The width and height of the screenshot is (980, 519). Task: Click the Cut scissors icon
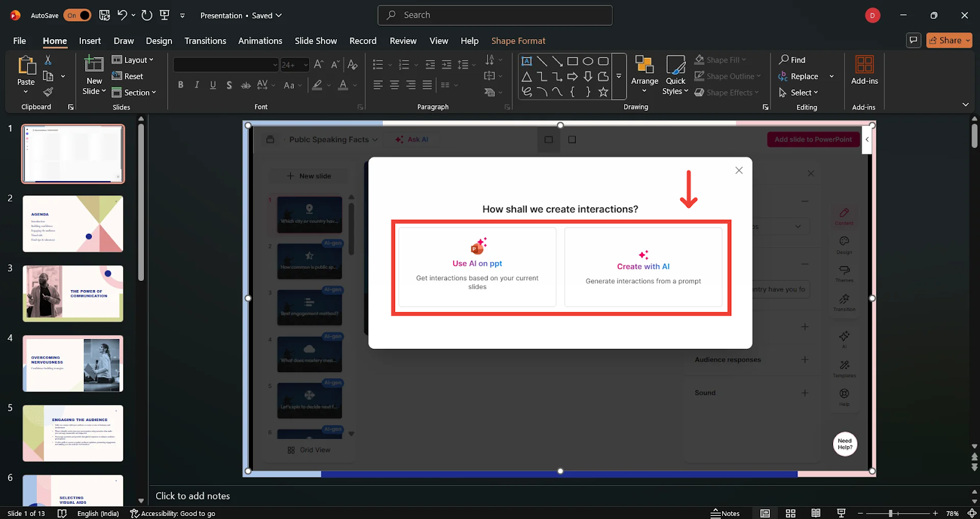pyautogui.click(x=48, y=60)
